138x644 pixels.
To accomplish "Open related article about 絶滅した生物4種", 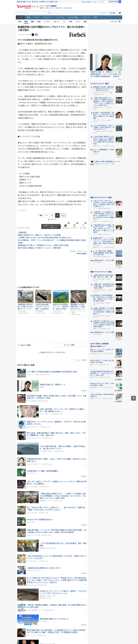I will (x=39, y=235).
